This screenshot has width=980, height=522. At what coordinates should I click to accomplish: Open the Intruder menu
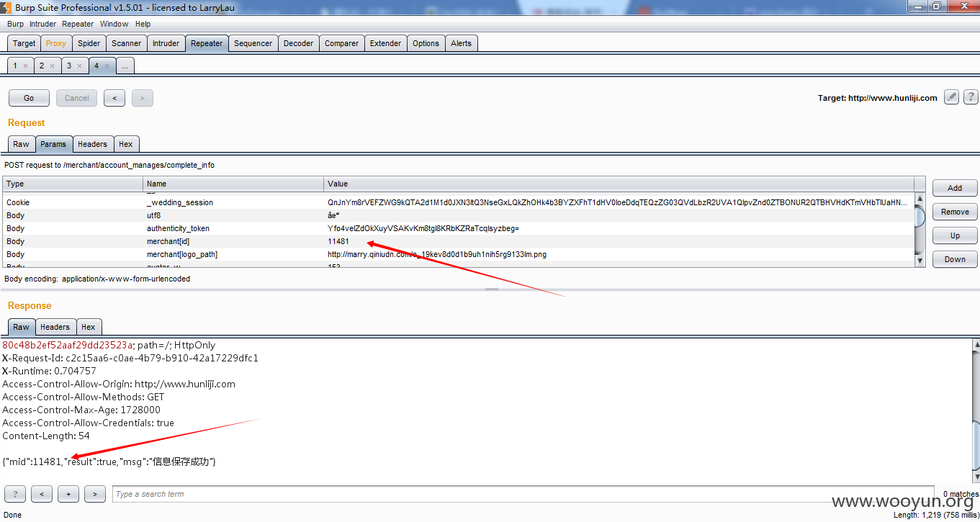pos(42,24)
